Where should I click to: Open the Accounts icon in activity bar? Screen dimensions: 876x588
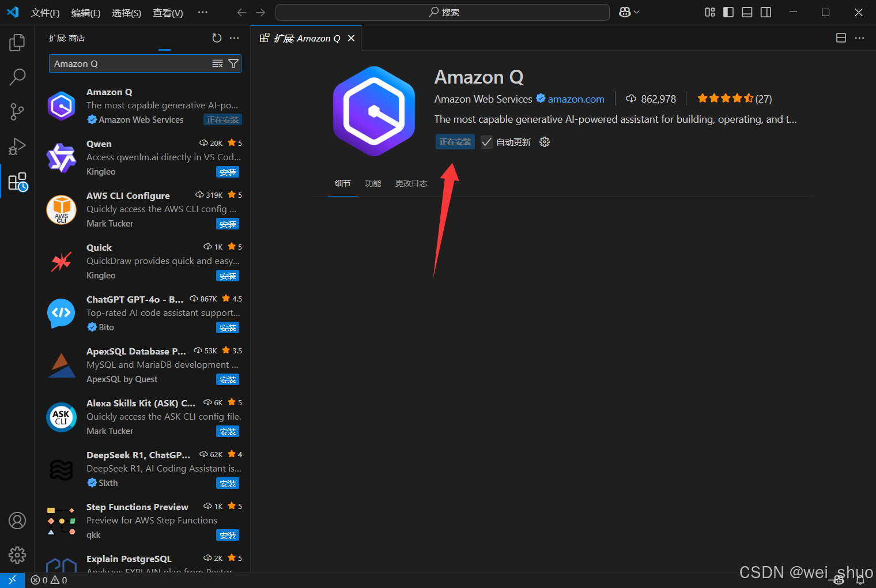(17, 521)
